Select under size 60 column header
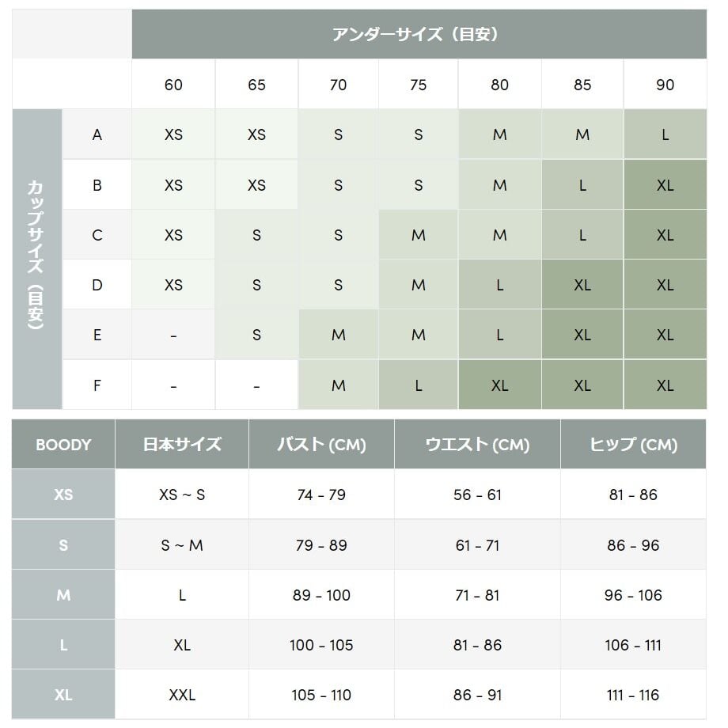Viewport: 728px width, 728px height. coord(173,85)
